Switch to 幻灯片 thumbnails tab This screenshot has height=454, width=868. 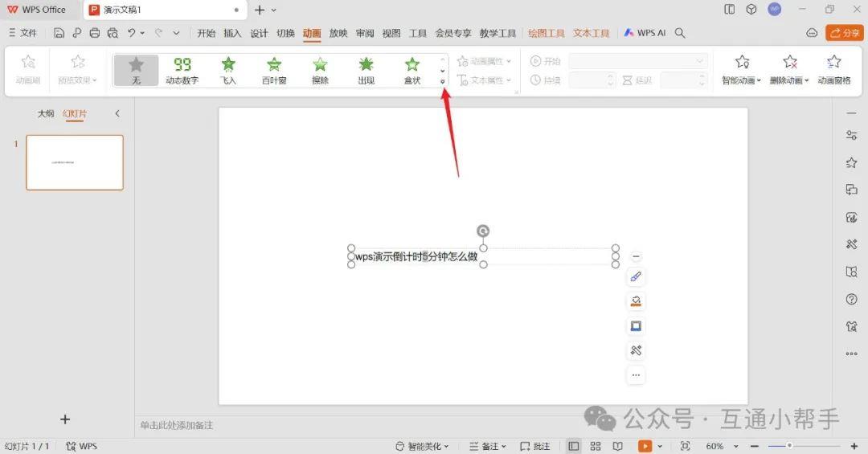(75, 113)
